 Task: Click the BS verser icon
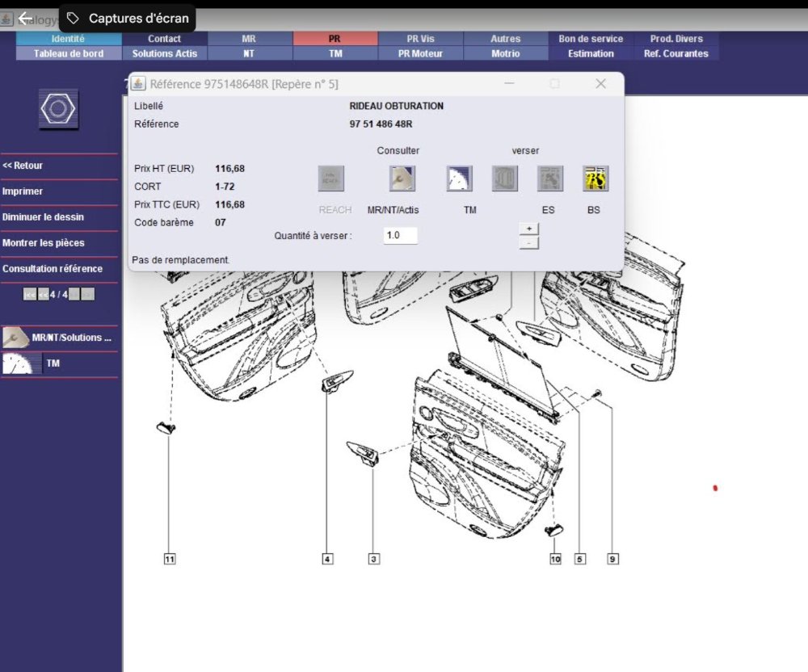(x=595, y=178)
